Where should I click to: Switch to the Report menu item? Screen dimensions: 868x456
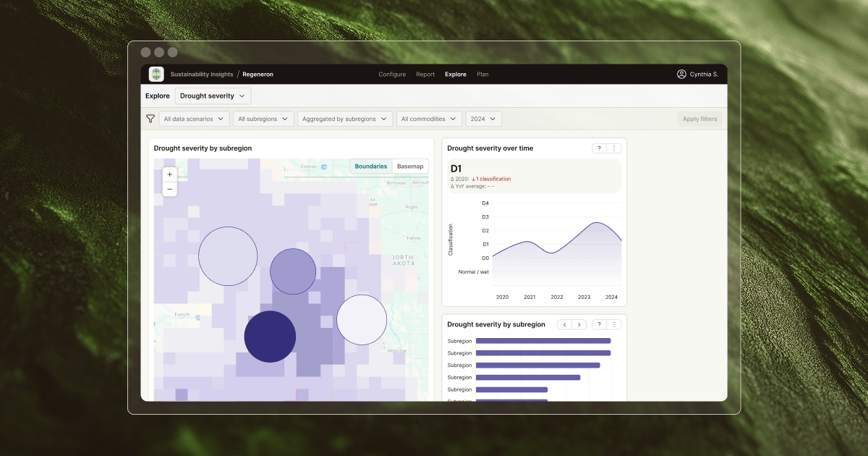pos(425,74)
